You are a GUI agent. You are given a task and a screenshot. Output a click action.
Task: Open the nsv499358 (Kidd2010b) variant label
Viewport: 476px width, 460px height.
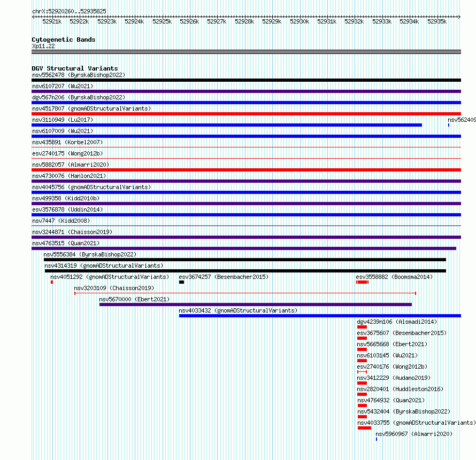coord(66,198)
